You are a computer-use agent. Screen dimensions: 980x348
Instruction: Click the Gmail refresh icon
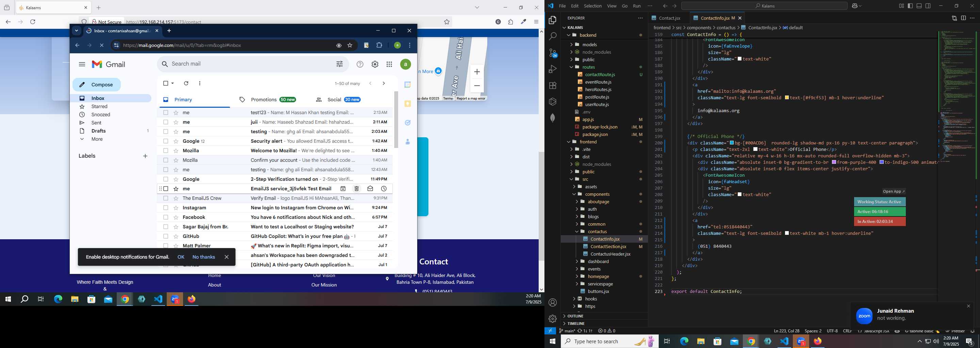pos(186,83)
